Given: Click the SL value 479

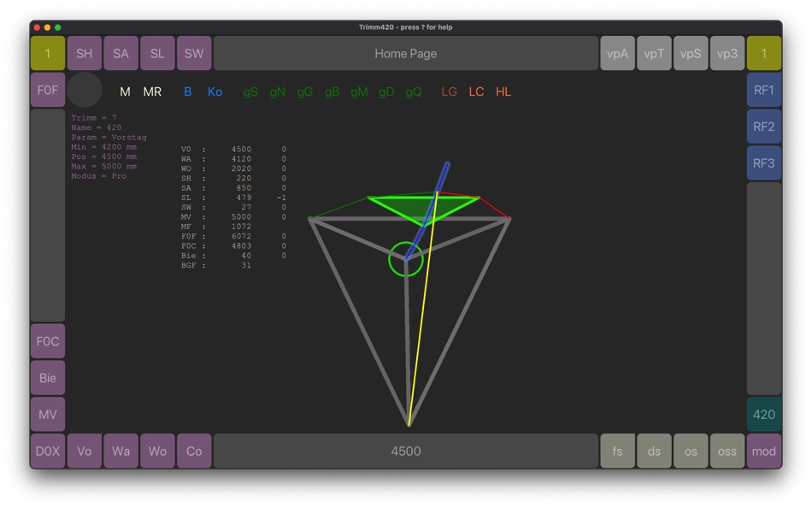Looking at the screenshot, I should 245,198.
